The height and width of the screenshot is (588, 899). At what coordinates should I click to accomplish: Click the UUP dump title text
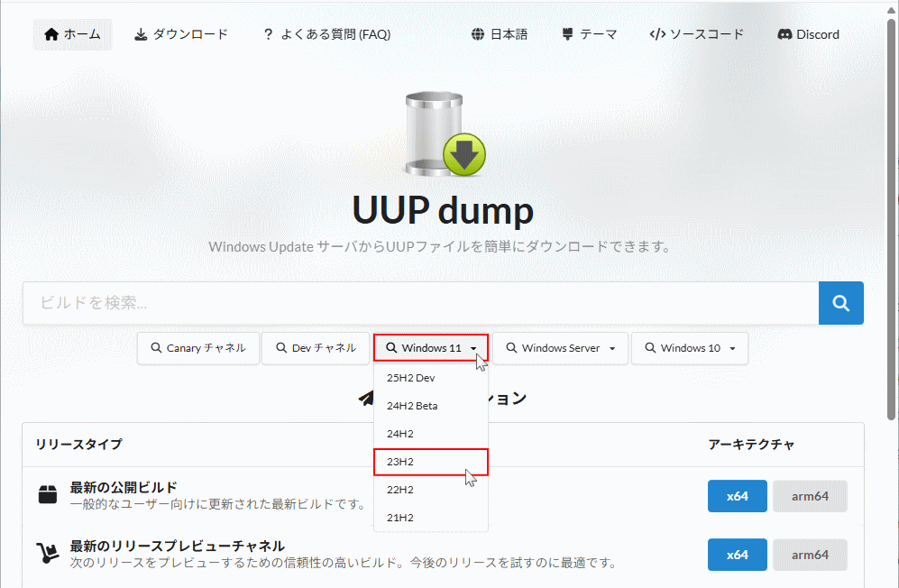(444, 210)
